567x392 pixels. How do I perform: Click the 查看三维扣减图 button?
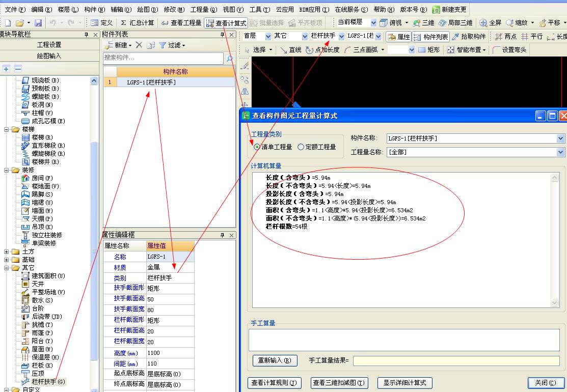point(339,383)
